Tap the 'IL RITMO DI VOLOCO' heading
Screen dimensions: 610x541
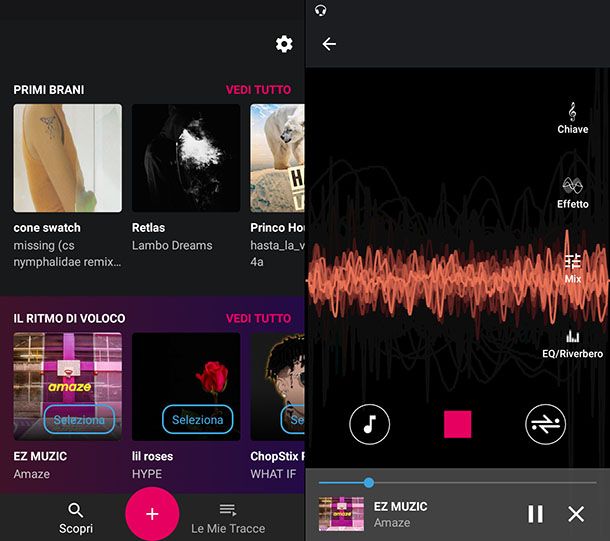[x=69, y=319]
